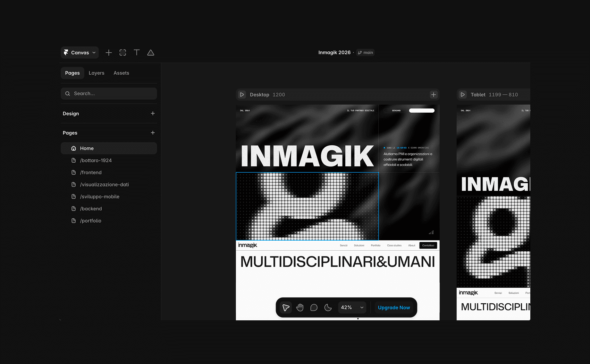This screenshot has height=364, width=590.
Task: Click the BERGAMO label in Desktop frame
Action: (x=396, y=111)
